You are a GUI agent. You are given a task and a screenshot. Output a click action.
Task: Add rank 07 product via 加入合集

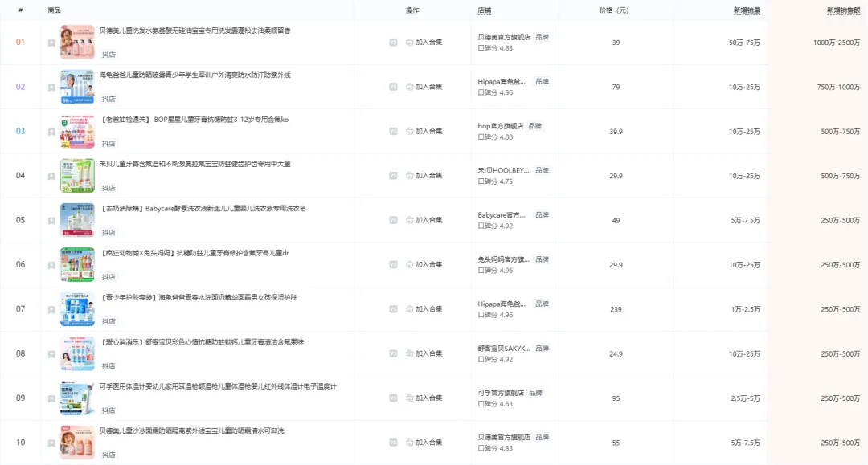pyautogui.click(x=424, y=309)
